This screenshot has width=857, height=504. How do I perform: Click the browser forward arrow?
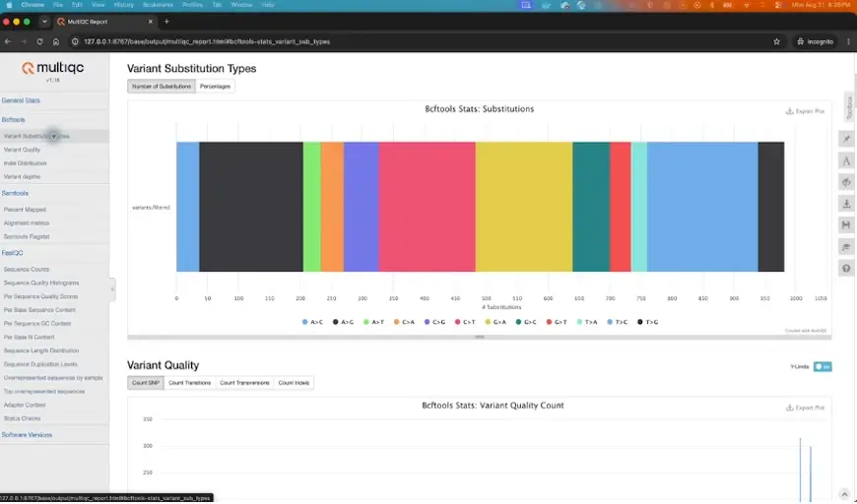[24, 41]
